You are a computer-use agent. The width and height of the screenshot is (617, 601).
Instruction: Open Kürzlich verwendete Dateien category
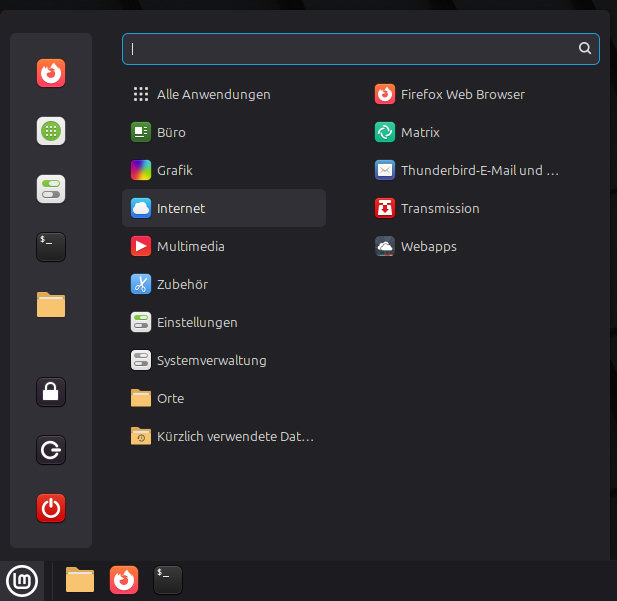(224, 436)
